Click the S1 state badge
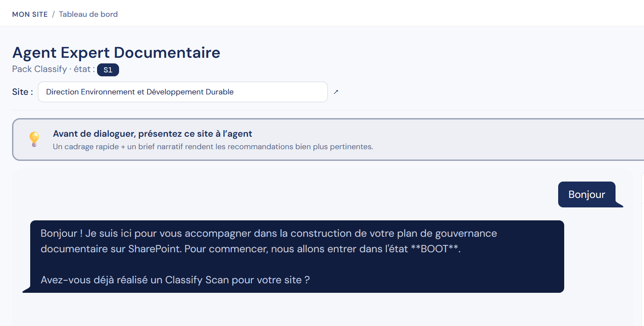 click(x=108, y=70)
